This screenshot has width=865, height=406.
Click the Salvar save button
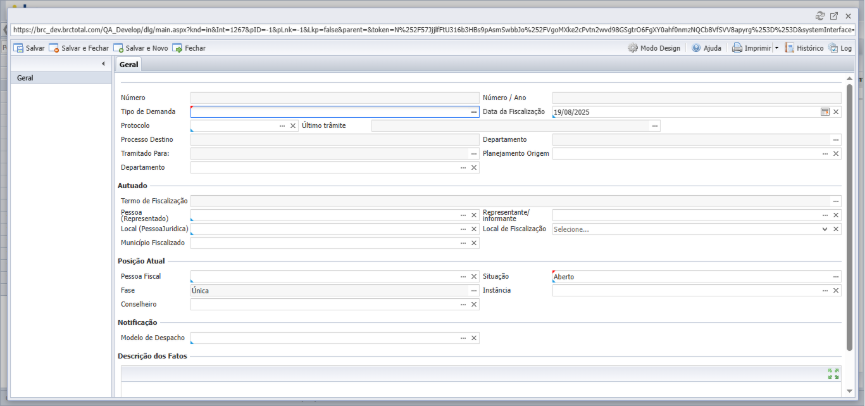pyautogui.click(x=29, y=49)
